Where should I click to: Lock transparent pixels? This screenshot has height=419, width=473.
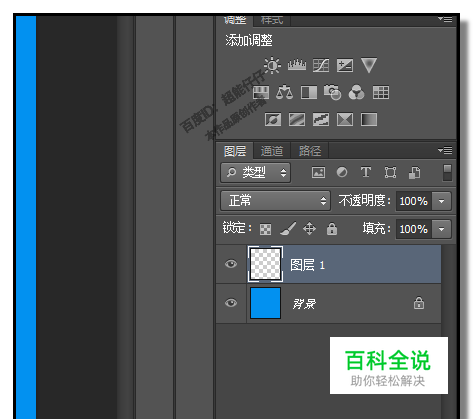click(265, 229)
